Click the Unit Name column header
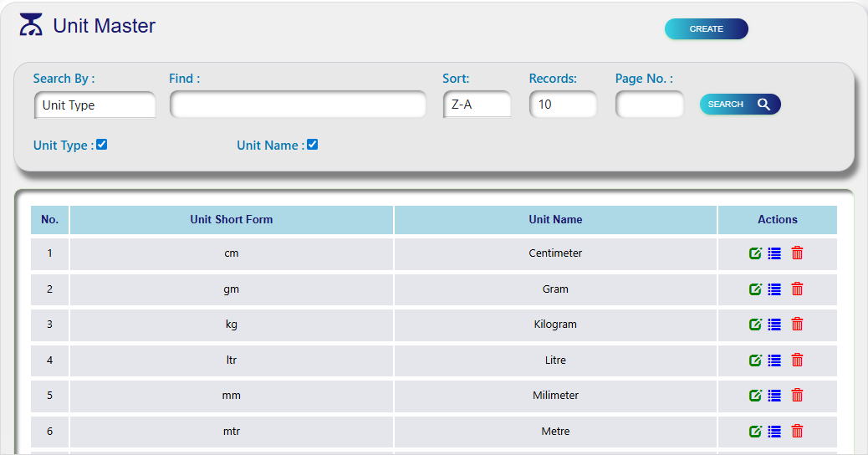The height and width of the screenshot is (455, 868). pyautogui.click(x=555, y=220)
